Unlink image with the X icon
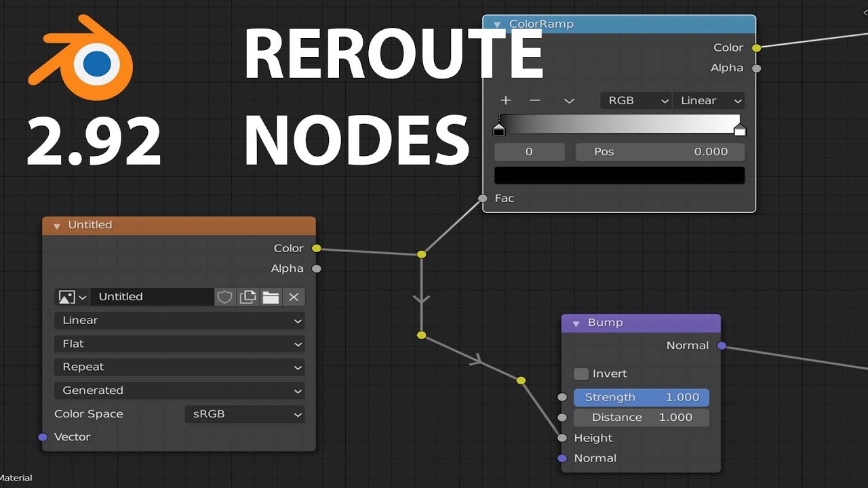The image size is (868, 488). [294, 297]
